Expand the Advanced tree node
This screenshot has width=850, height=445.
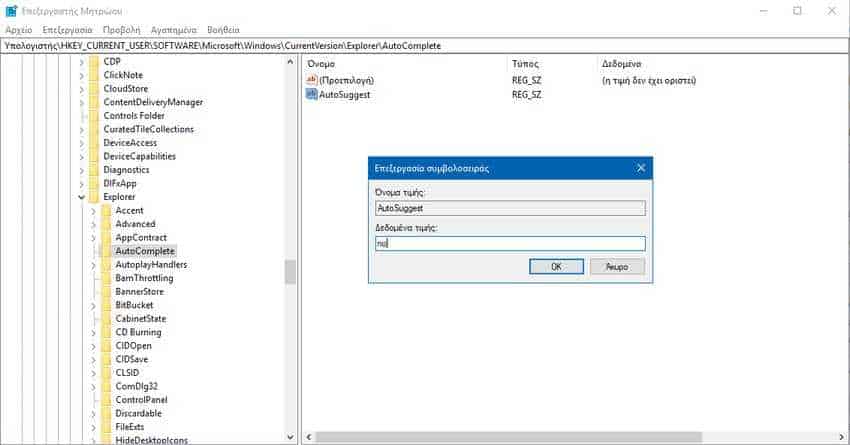pos(93,224)
